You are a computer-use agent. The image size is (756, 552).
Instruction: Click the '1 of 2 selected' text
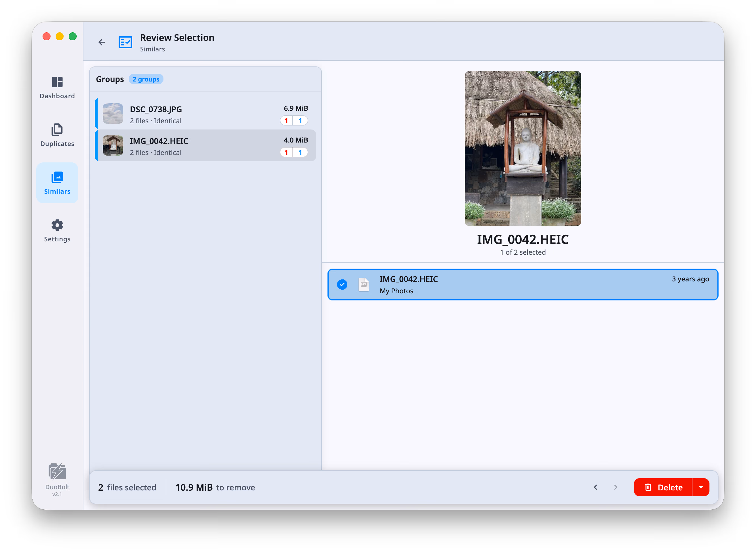point(523,252)
